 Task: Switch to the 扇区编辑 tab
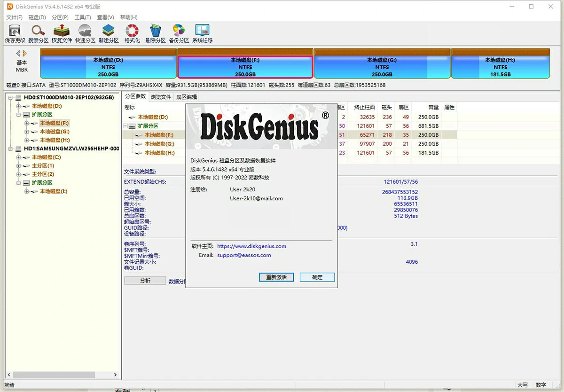tap(187, 97)
